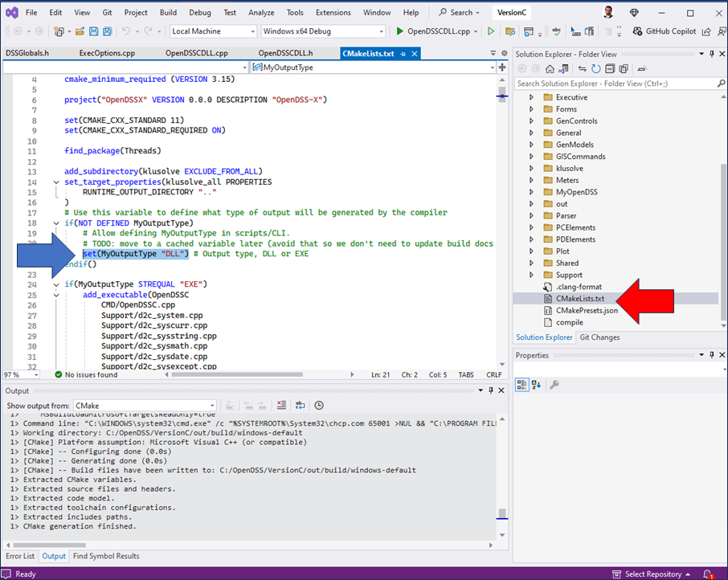Select the Home icon in Solution Explorer
This screenshot has width=728, height=580.
(x=550, y=68)
